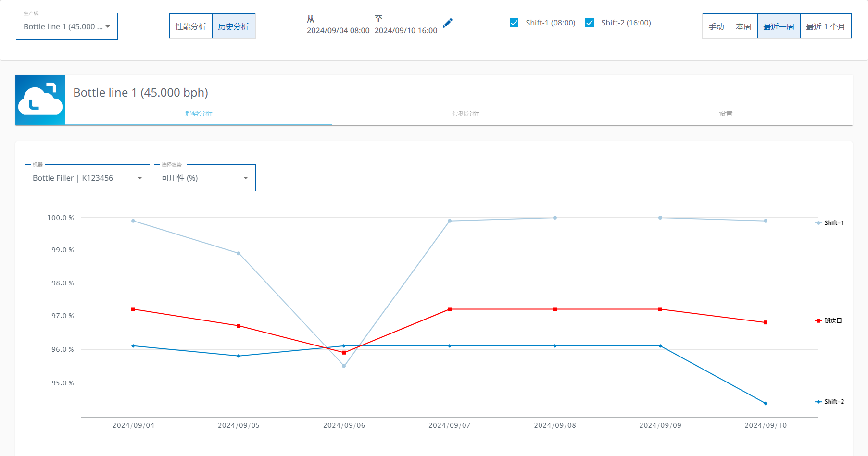Viewport: 868px width, 456px height.
Task: Uncheck the Shift-1 (08:00) checkbox
Action: (x=514, y=23)
